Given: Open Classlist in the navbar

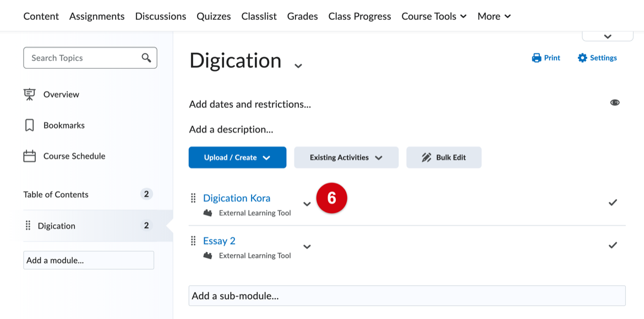Looking at the screenshot, I should (259, 16).
